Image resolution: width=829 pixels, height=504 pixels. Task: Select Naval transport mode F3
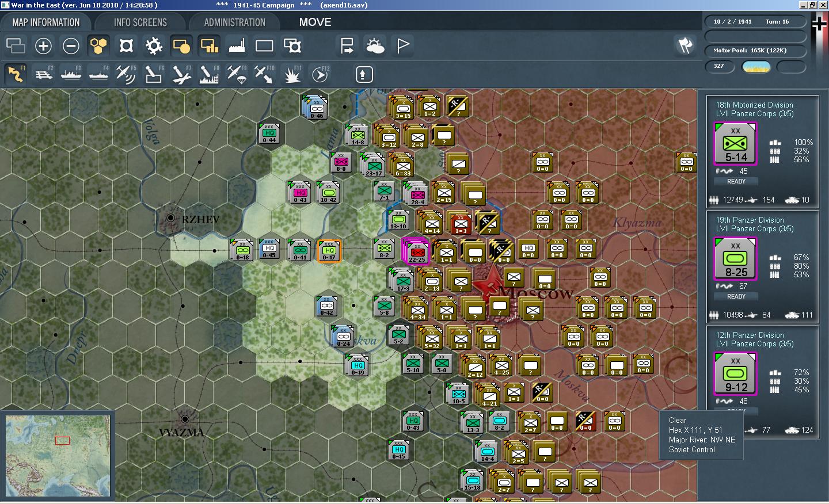tap(71, 74)
